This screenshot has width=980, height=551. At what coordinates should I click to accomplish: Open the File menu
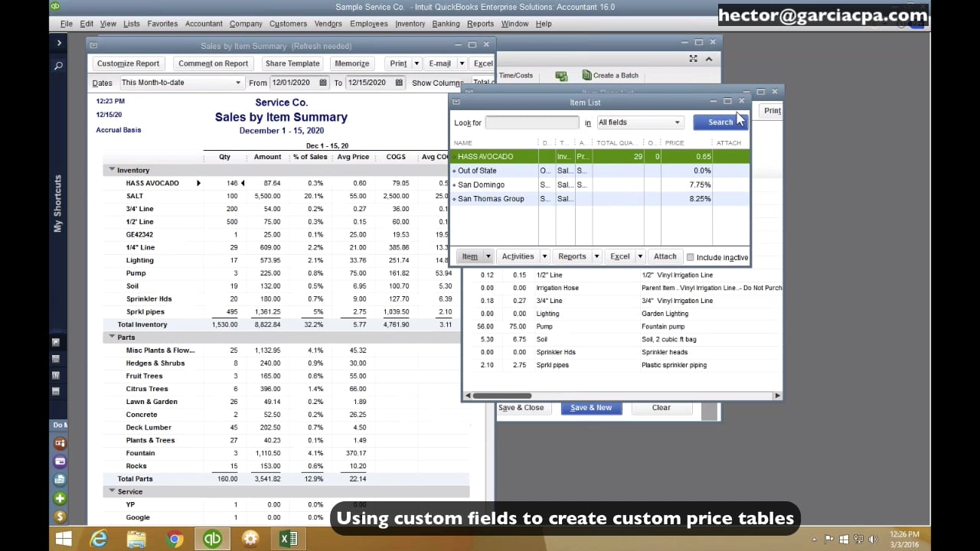pos(67,24)
